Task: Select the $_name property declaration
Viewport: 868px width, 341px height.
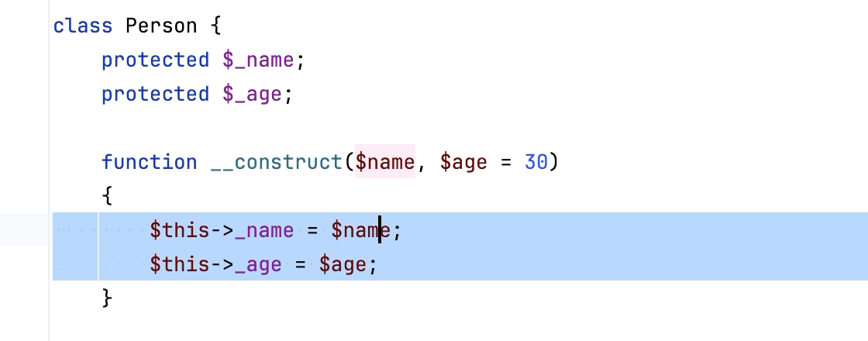Action: point(259,60)
